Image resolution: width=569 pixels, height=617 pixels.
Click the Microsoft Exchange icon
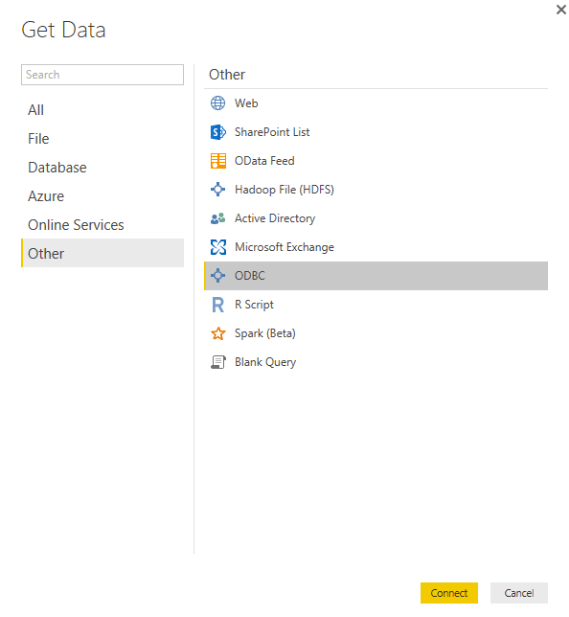tap(218, 247)
